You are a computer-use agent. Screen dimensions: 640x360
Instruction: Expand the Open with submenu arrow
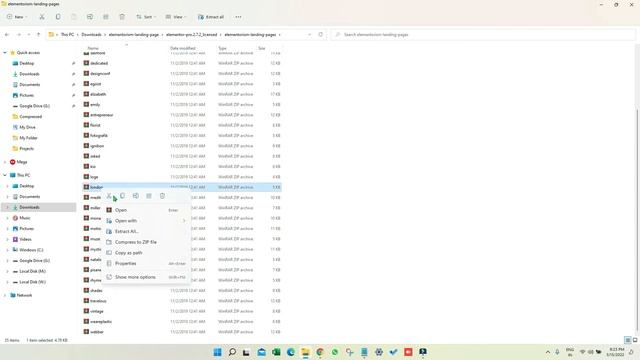(x=184, y=221)
